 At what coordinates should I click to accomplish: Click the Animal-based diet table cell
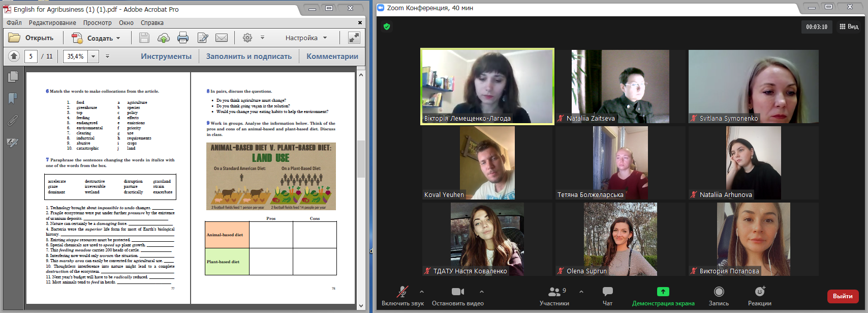227,235
